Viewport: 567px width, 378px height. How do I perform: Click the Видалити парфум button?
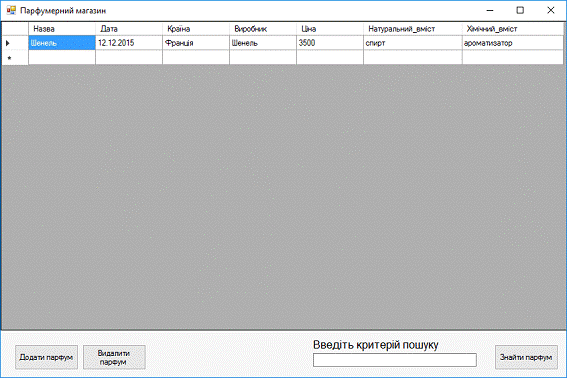pyautogui.click(x=114, y=357)
